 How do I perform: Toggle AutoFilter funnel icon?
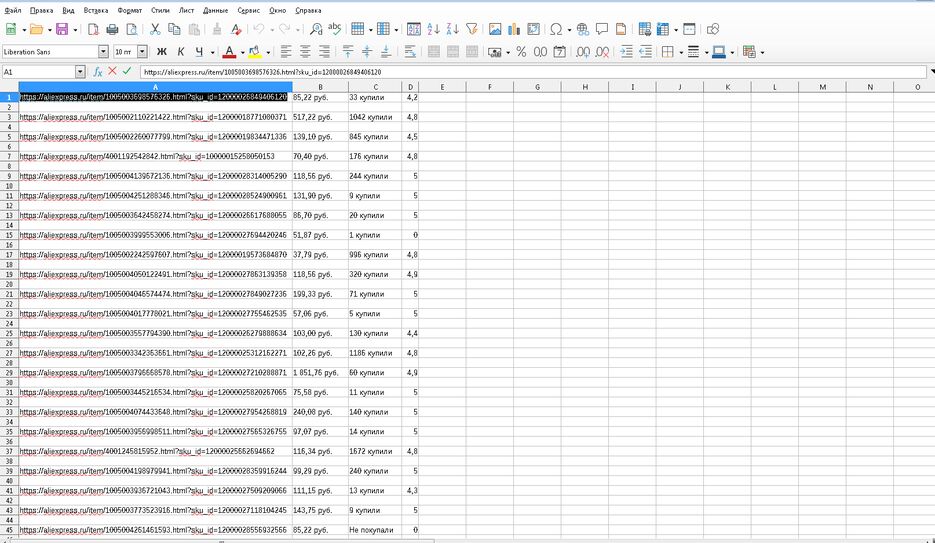(x=472, y=29)
